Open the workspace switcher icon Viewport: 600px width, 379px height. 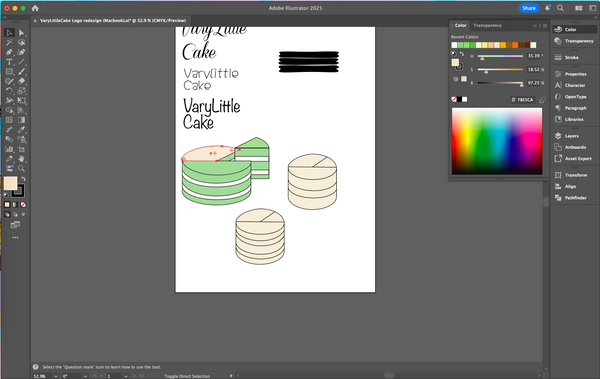point(592,8)
